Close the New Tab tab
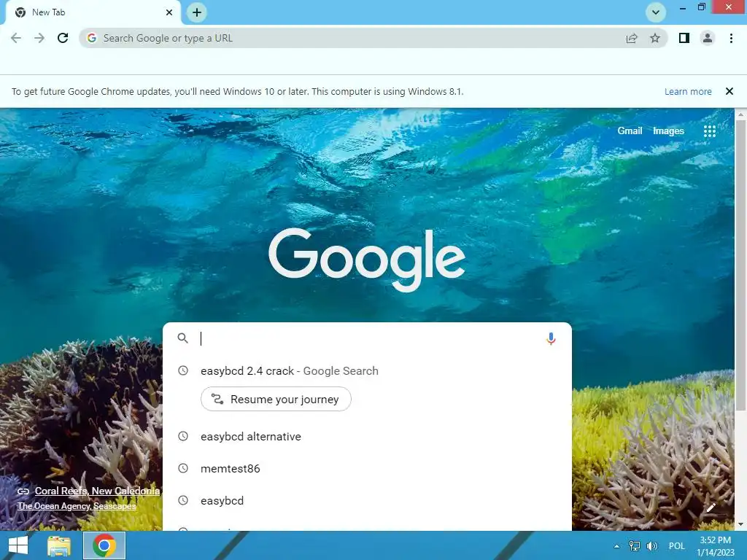 (x=169, y=12)
